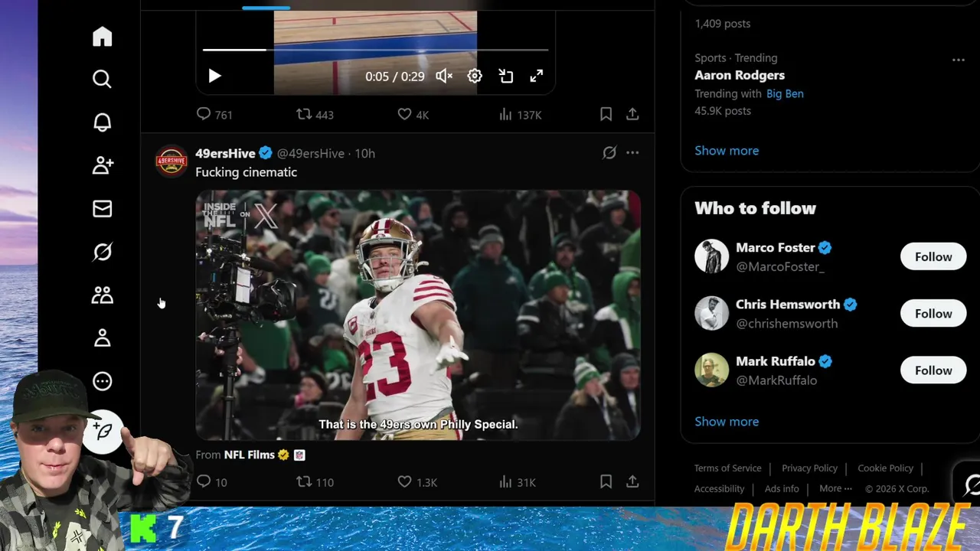Open the top video's settings gear
Screen dimensions: 980x551
[x=475, y=76]
